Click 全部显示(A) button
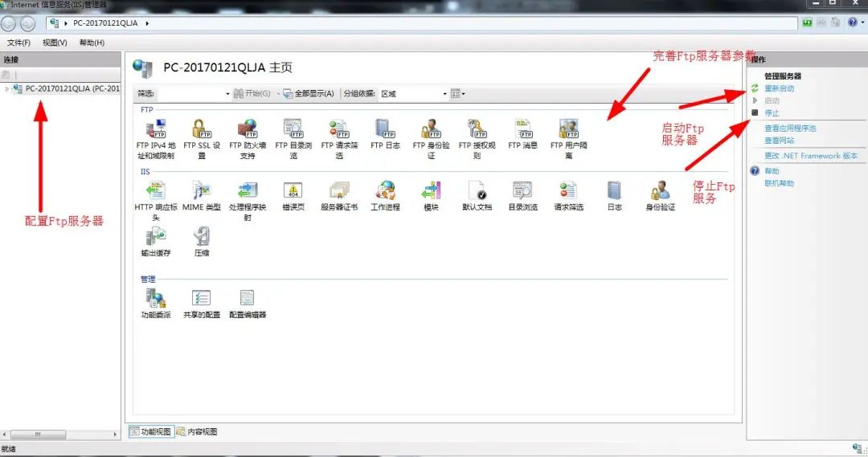The height and width of the screenshot is (457, 868). coord(309,93)
